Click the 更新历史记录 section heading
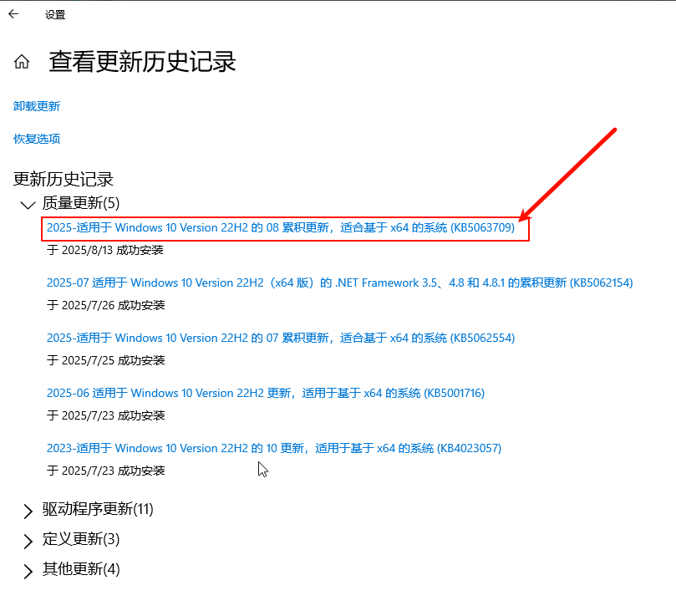The height and width of the screenshot is (616, 676). tap(64, 179)
